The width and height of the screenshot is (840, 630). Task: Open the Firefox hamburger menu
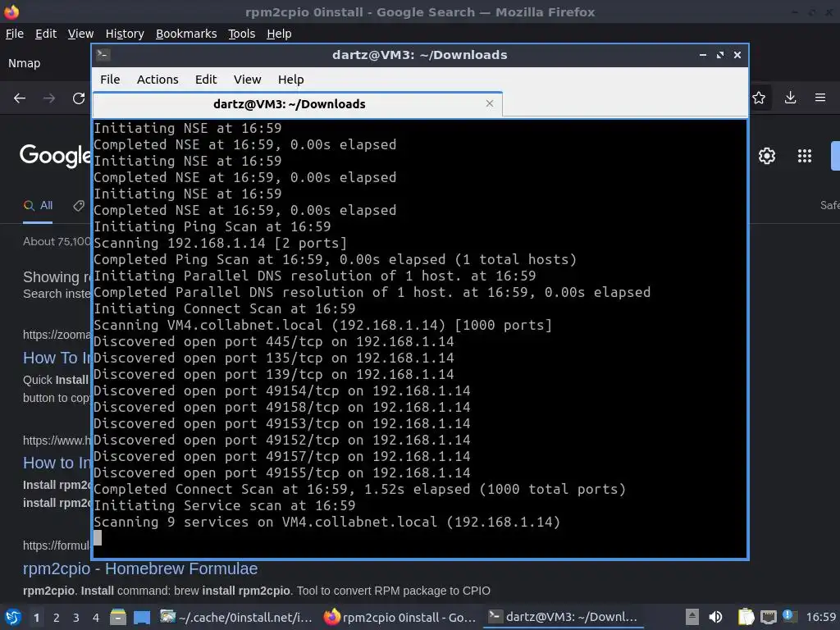[x=820, y=98]
